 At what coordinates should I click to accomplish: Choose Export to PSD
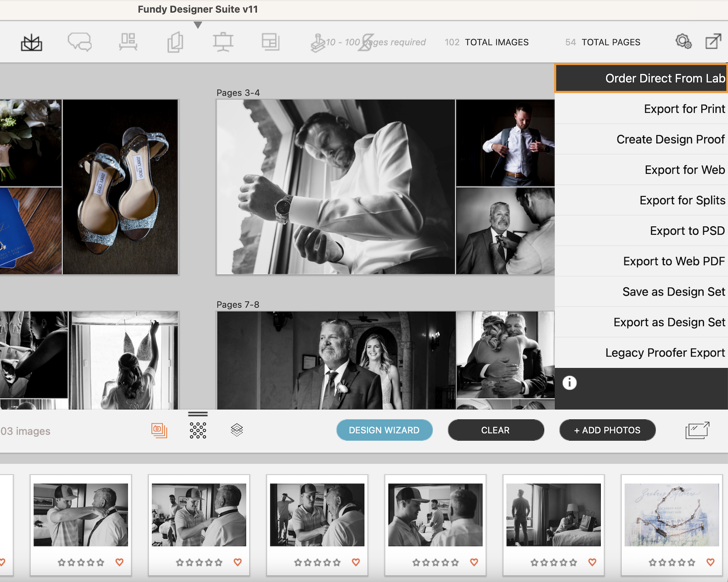tap(641, 231)
